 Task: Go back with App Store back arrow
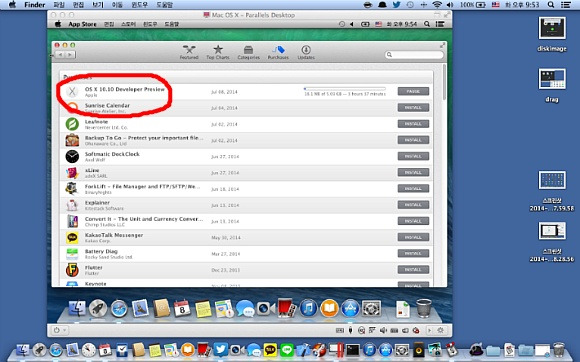(60, 55)
